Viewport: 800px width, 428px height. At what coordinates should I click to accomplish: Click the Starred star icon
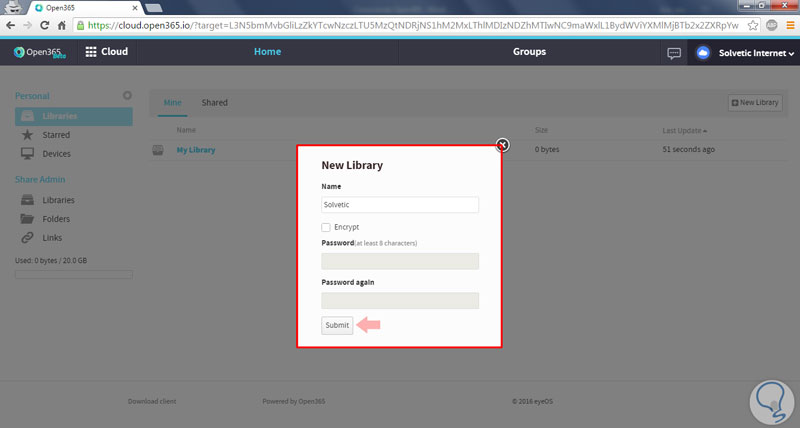click(x=28, y=135)
